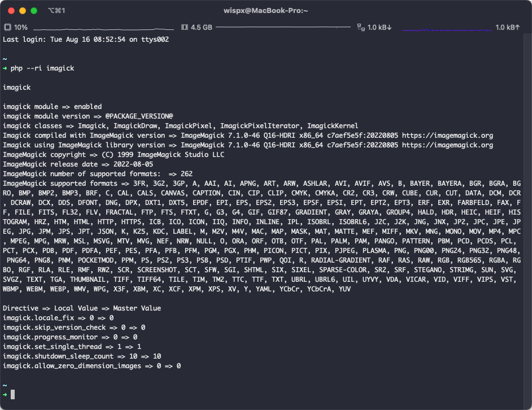Click the 4.5 GB memory readout
532x410 pixels.
[x=202, y=27]
